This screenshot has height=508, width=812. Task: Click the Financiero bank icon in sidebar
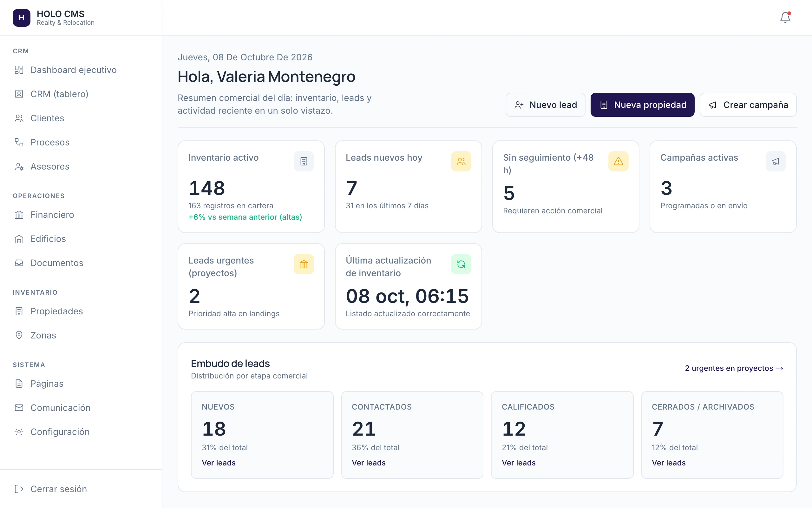pos(19,215)
